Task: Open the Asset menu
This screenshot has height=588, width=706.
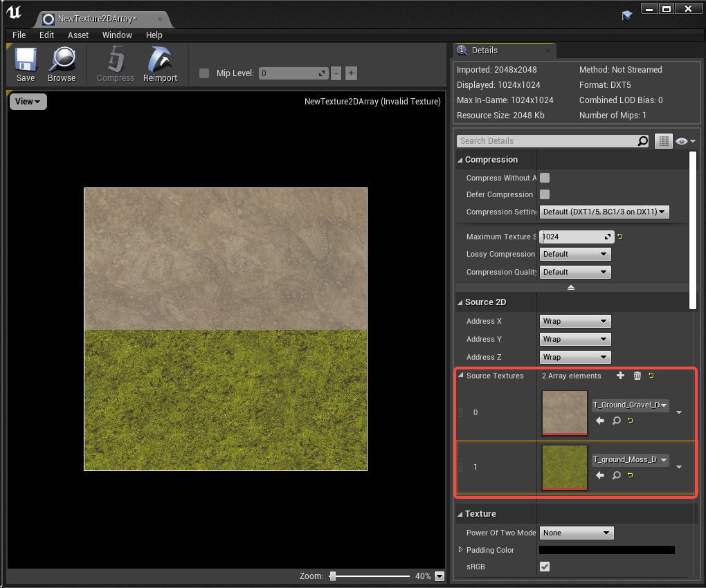Action: click(x=78, y=35)
